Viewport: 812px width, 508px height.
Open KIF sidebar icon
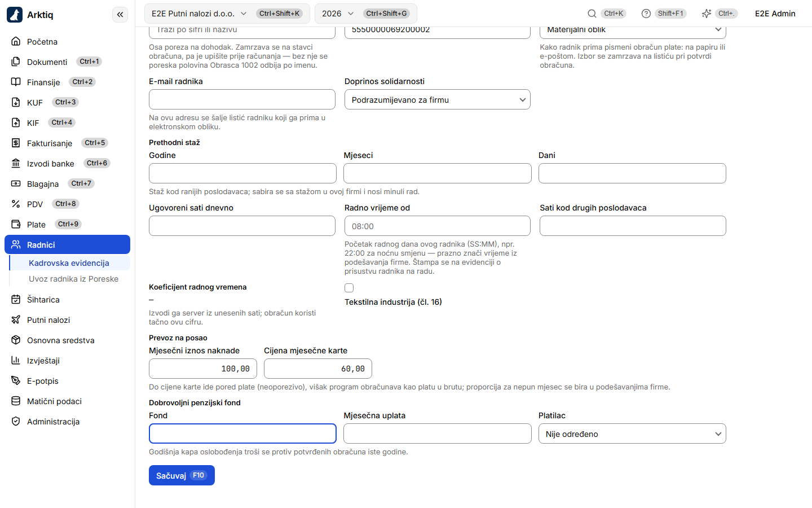[16, 123]
